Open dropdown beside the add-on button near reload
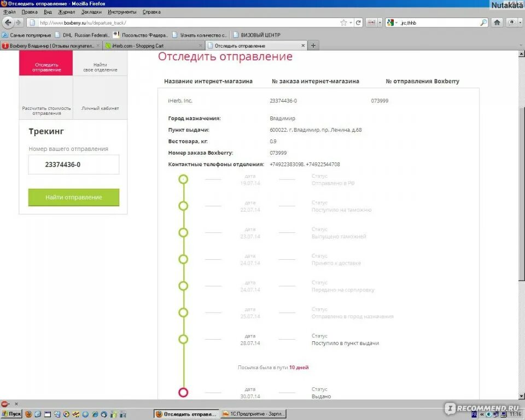 (x=380, y=22)
